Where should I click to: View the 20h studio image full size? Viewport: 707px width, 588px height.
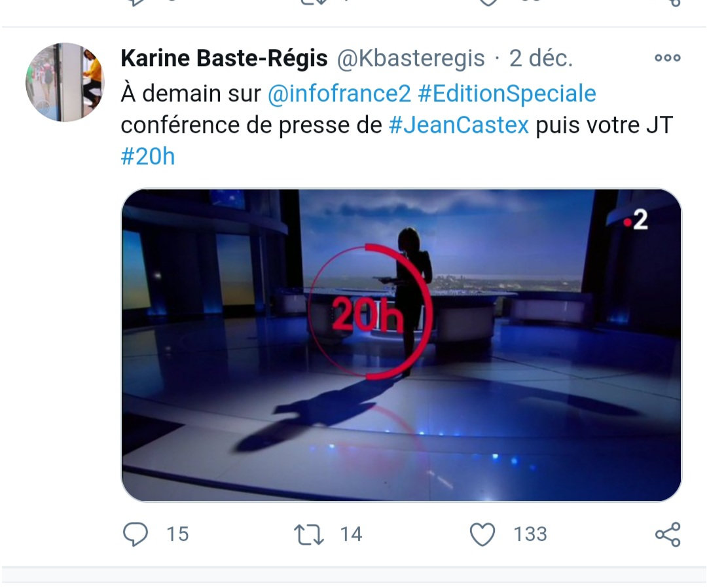tap(401, 345)
